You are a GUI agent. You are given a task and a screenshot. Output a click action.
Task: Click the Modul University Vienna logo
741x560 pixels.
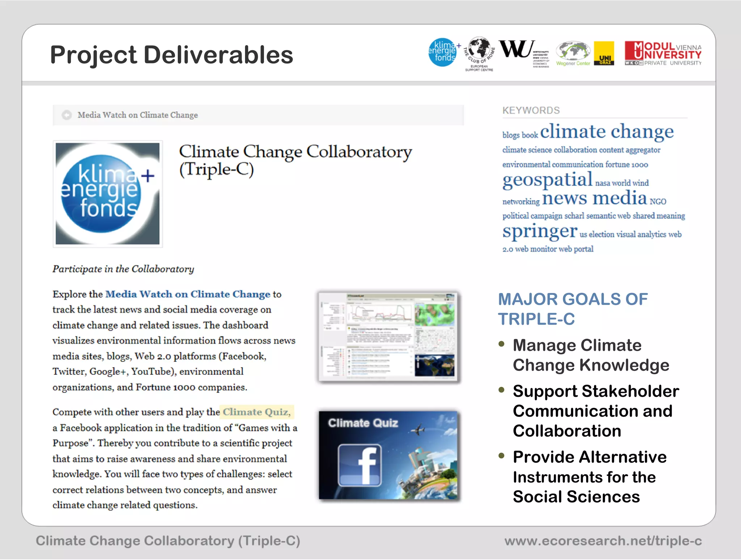point(663,53)
